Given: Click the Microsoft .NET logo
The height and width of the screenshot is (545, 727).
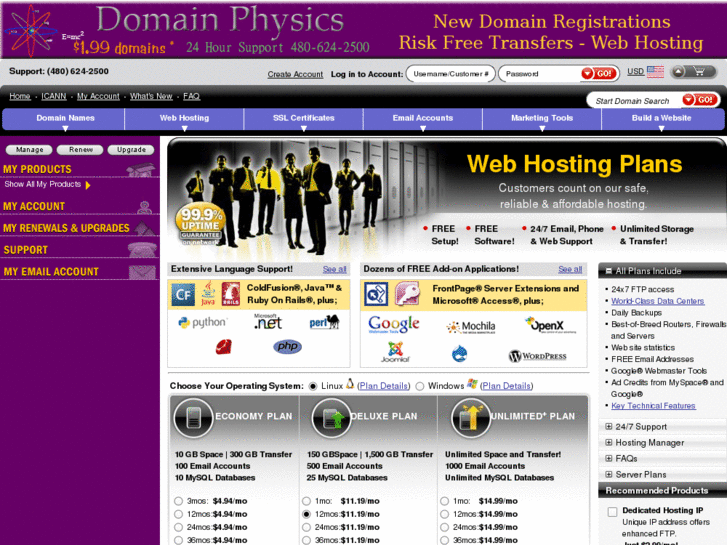Looking at the screenshot, I should (x=268, y=322).
